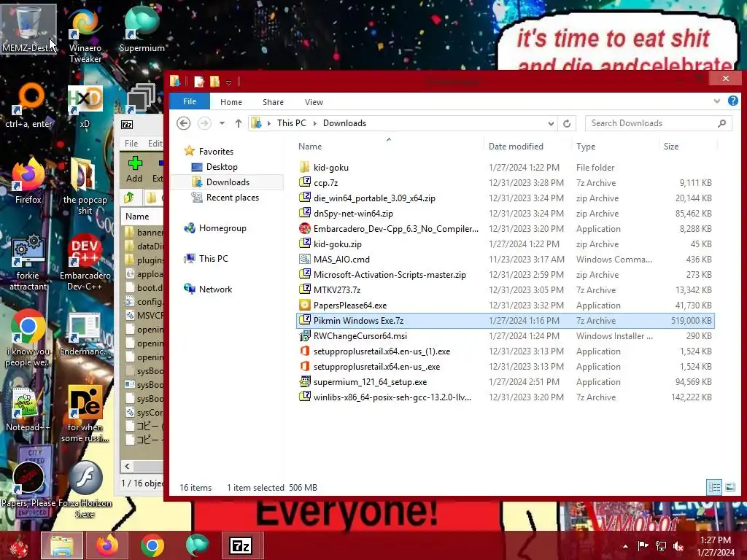Select Recent places in navigation pane

(233, 197)
